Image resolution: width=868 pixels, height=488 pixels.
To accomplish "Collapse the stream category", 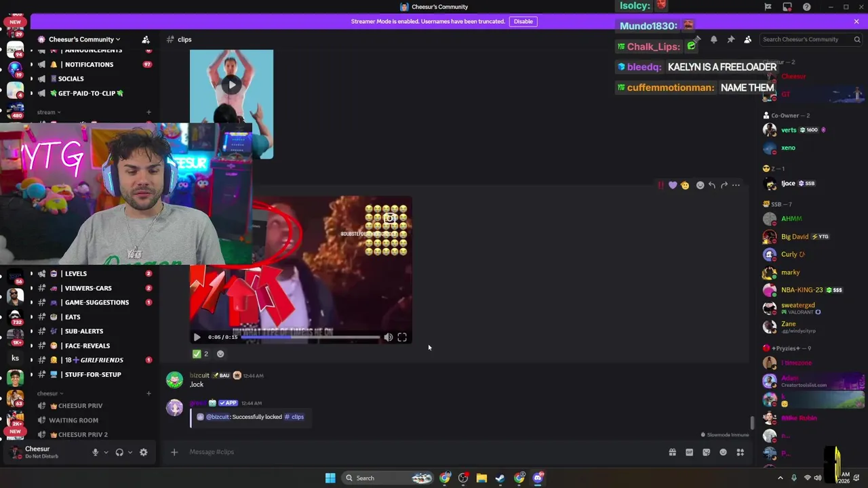I will (x=49, y=112).
